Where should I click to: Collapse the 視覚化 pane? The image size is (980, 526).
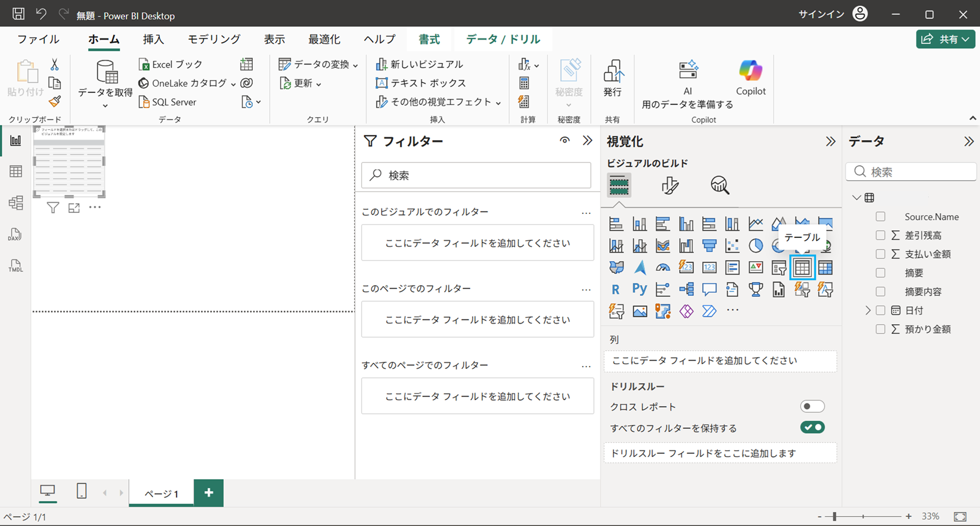pos(830,141)
